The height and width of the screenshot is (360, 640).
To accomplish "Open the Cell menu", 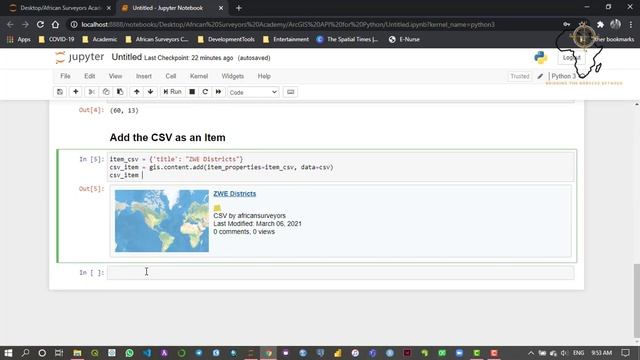I will click(x=171, y=76).
